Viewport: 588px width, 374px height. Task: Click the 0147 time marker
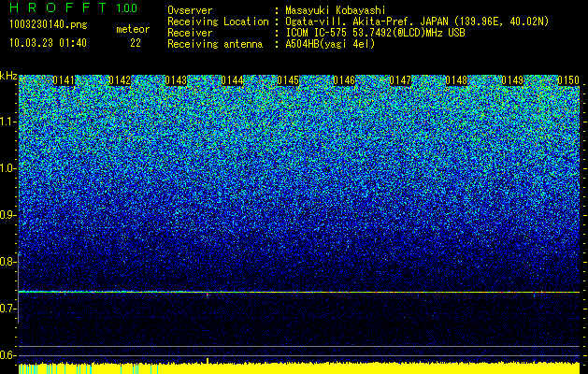400,80
